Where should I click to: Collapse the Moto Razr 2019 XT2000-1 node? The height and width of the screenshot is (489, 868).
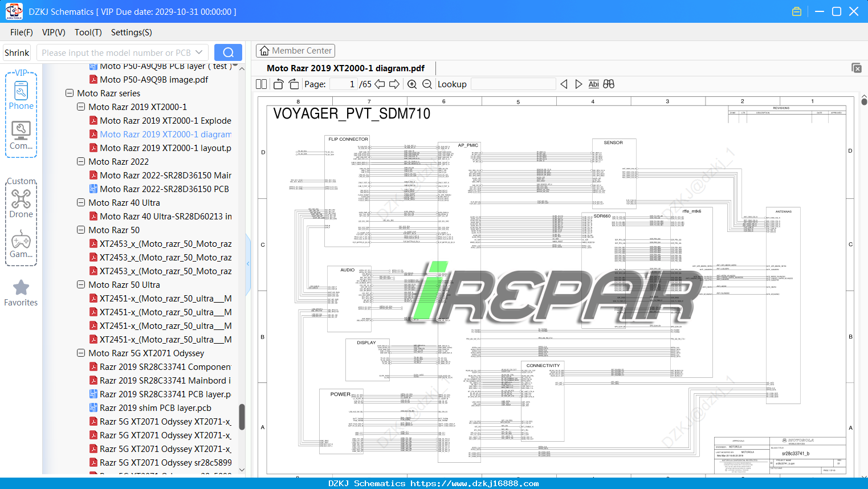pos(81,107)
